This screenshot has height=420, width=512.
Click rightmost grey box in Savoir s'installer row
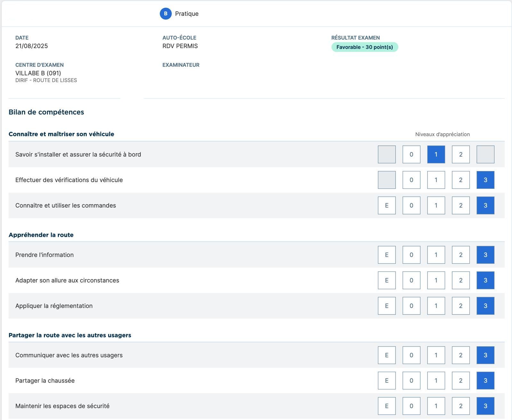tap(485, 154)
